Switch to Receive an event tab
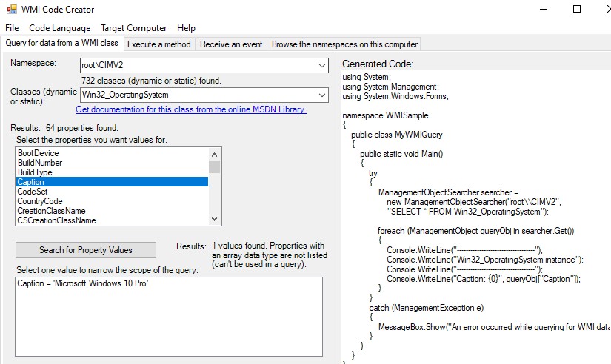 click(x=231, y=44)
